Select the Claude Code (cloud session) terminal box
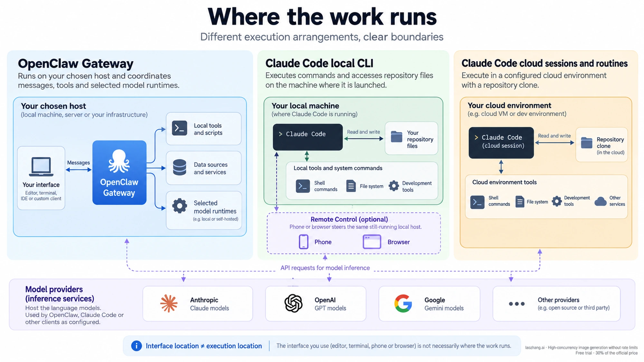This screenshot has width=644, height=362. 501,143
